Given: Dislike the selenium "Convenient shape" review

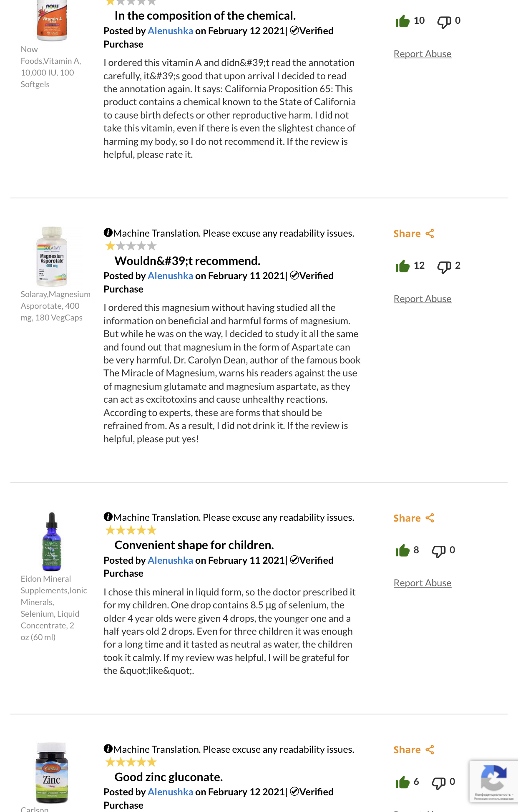Looking at the screenshot, I should click(x=439, y=551).
